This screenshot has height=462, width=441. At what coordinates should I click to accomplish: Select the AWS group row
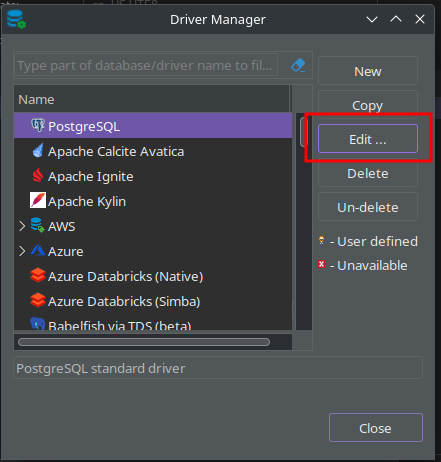pyautogui.click(x=153, y=226)
